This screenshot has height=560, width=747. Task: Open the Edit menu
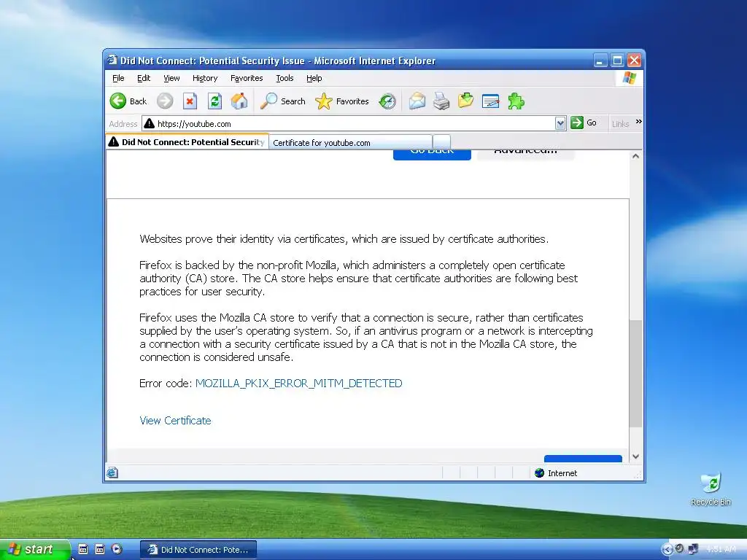coord(144,78)
